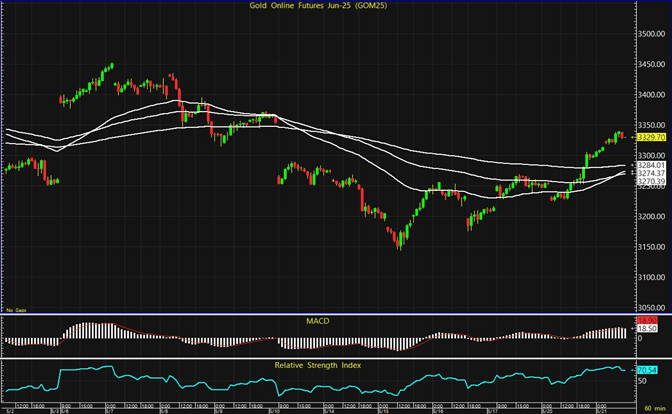The height and width of the screenshot is (414, 672).
Task: Click the MACD indicator panel label
Action: (315, 320)
